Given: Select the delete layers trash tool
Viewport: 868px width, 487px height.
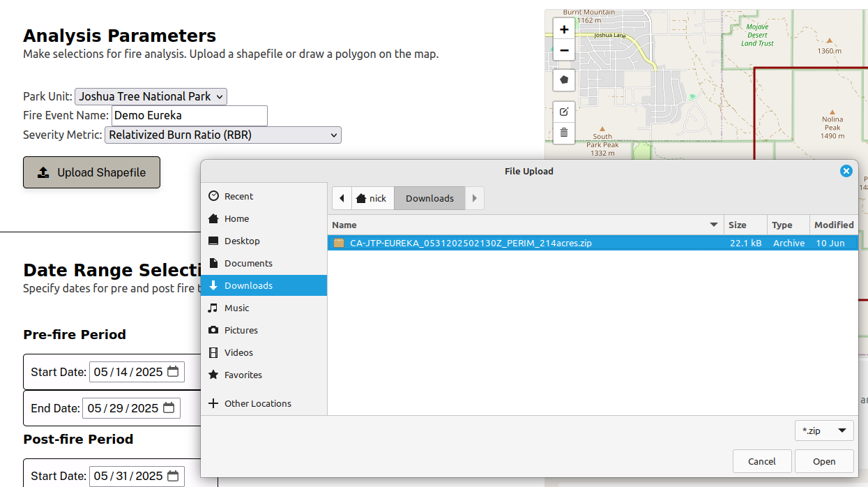Looking at the screenshot, I should coord(563,133).
